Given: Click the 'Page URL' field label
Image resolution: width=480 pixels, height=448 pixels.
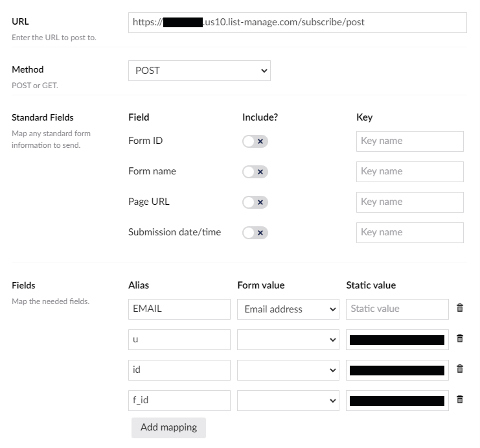Looking at the screenshot, I should (149, 202).
